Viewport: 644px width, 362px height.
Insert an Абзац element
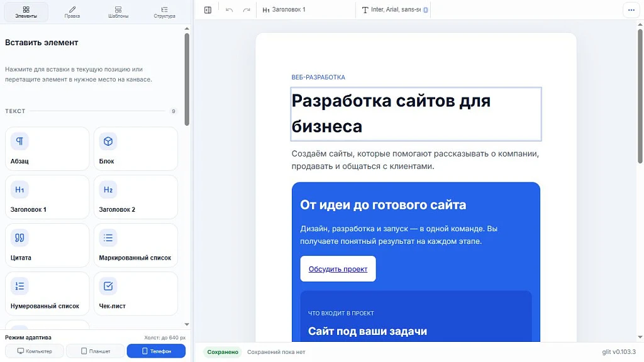(47, 149)
